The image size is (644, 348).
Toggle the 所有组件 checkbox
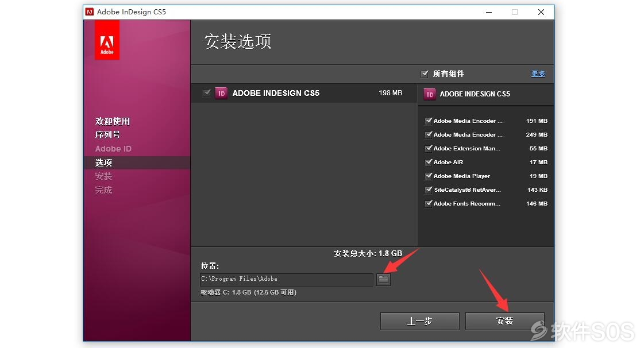tap(425, 74)
